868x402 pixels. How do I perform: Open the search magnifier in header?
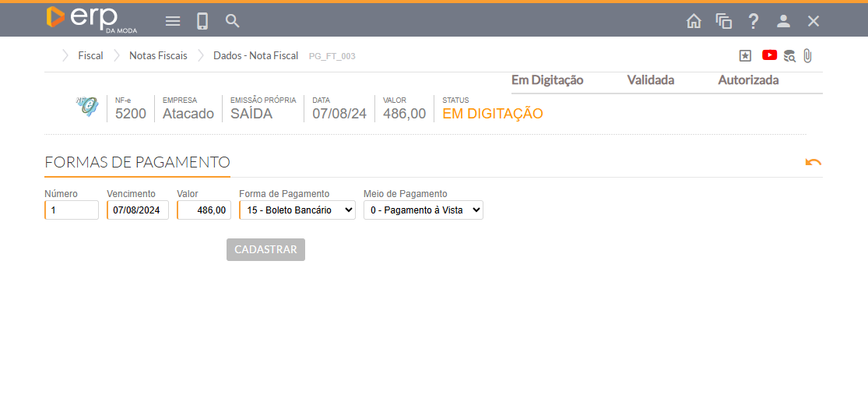click(x=232, y=21)
